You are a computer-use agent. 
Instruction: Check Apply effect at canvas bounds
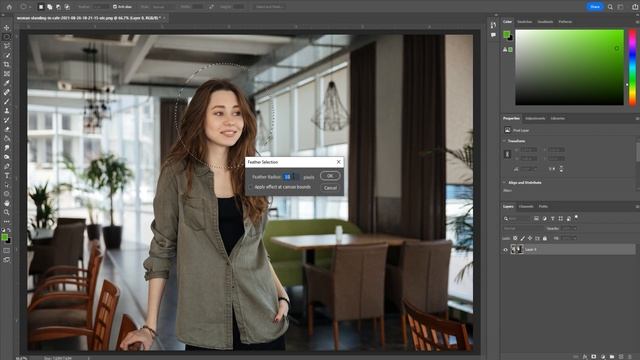tap(251, 187)
